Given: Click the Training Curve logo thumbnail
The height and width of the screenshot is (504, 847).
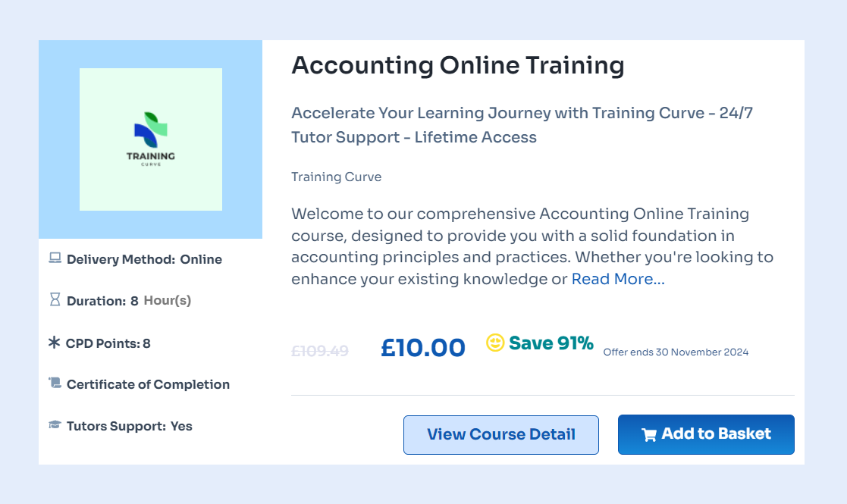Looking at the screenshot, I should pos(150,139).
